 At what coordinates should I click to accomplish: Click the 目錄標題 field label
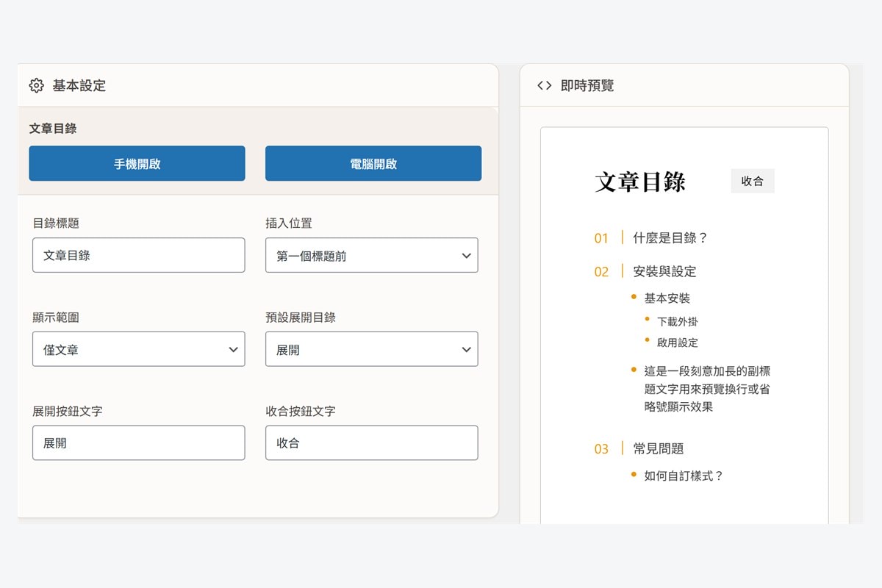click(56, 223)
